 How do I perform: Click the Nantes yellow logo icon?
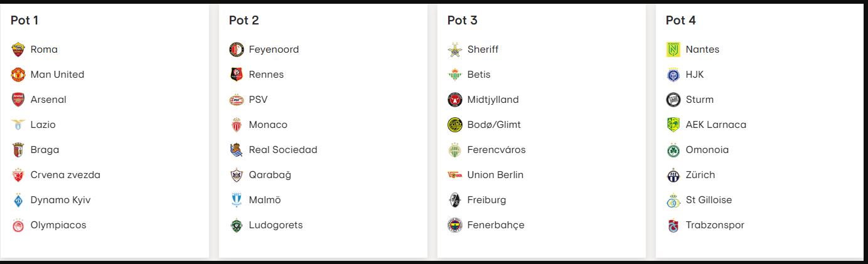click(673, 50)
